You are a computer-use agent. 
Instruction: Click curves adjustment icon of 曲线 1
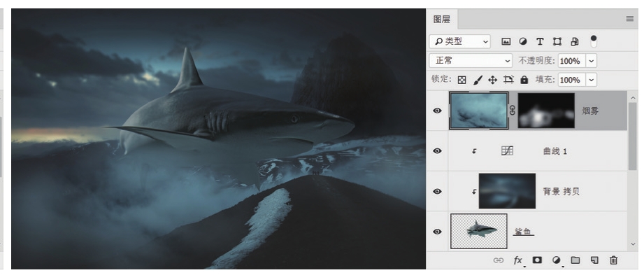507,151
